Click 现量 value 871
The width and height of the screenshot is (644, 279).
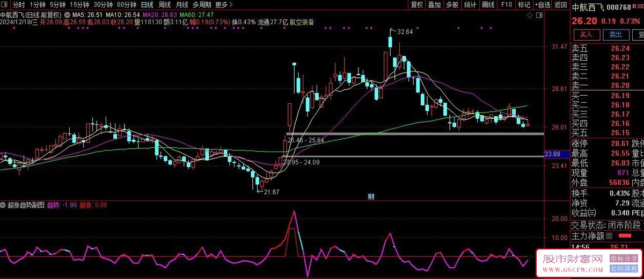(x=623, y=173)
